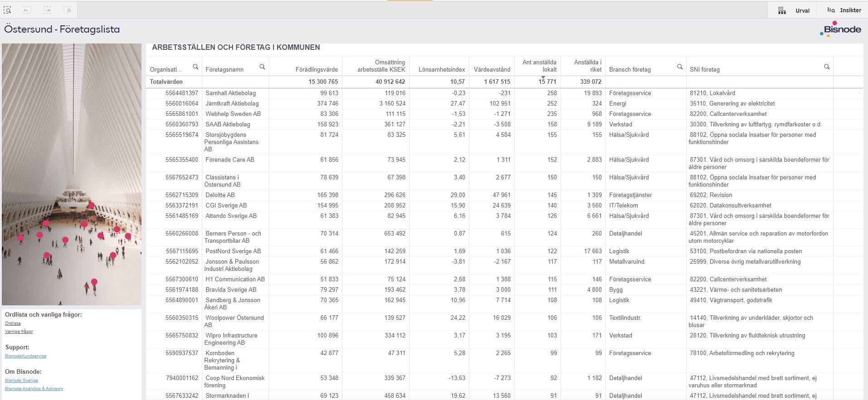Open the Vanliga frågor link

[19, 332]
